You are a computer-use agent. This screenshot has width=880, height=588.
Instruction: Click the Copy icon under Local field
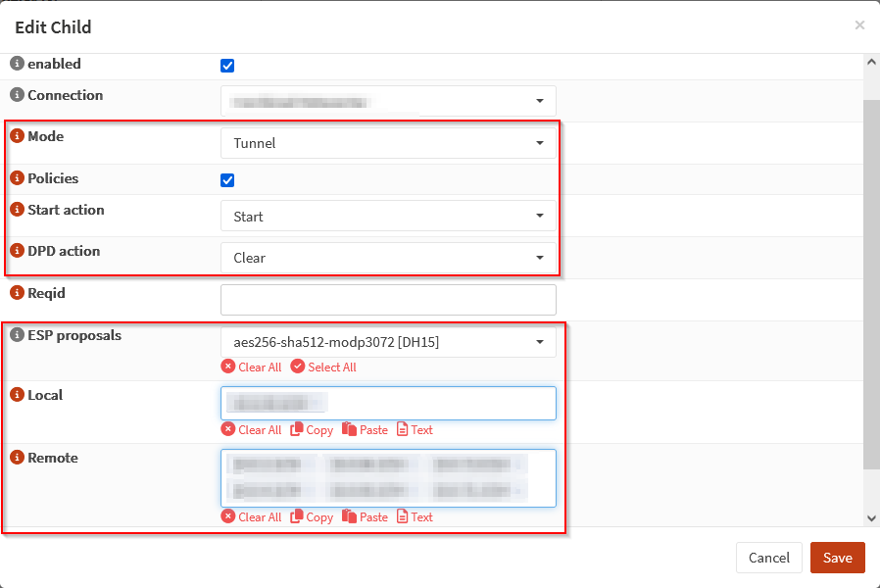point(297,429)
